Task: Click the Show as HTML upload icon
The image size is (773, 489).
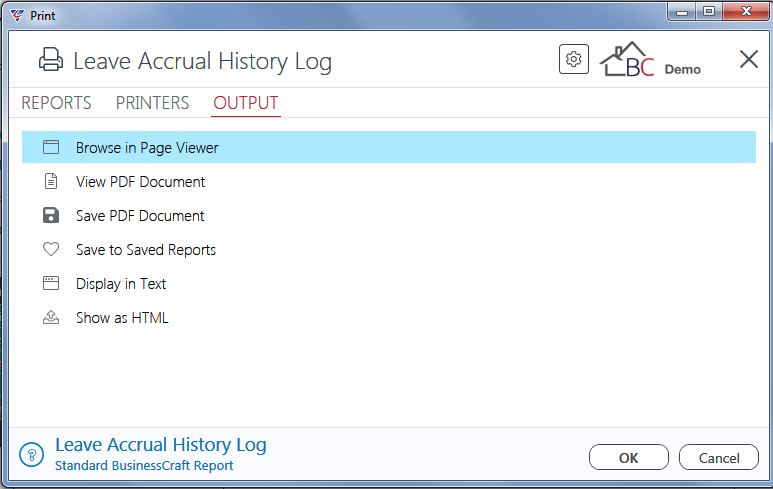Action: pyautogui.click(x=51, y=317)
